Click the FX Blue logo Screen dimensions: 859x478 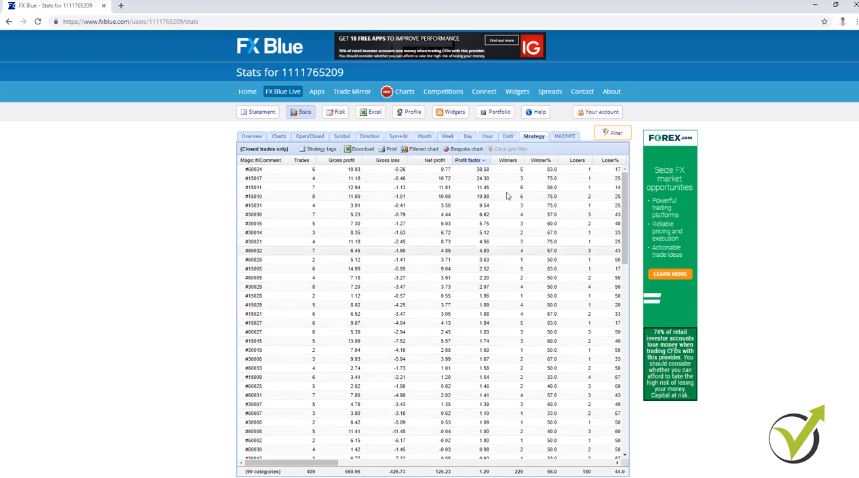click(x=270, y=46)
